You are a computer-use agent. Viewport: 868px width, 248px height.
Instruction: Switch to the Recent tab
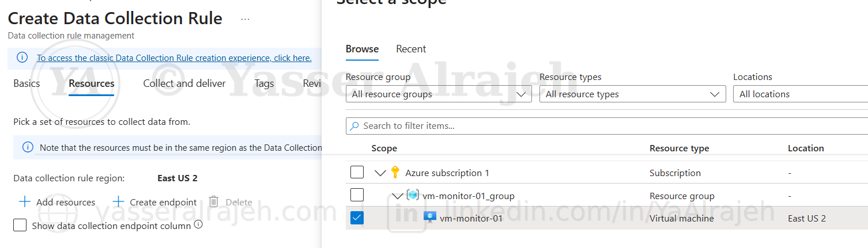coord(411,49)
